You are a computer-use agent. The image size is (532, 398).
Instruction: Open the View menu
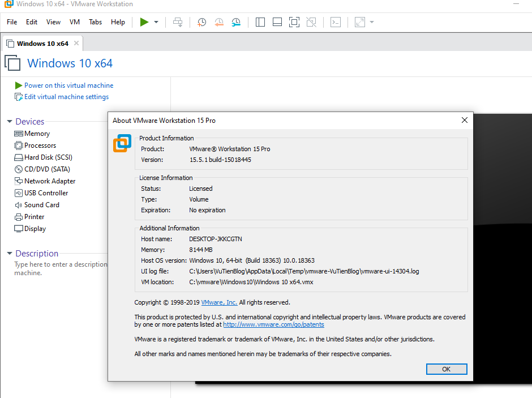point(53,22)
